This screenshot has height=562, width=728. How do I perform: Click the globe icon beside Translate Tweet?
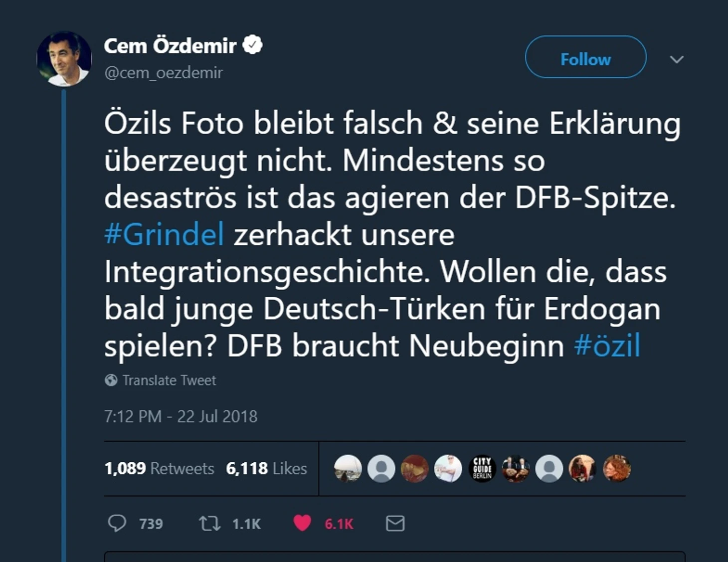(111, 380)
